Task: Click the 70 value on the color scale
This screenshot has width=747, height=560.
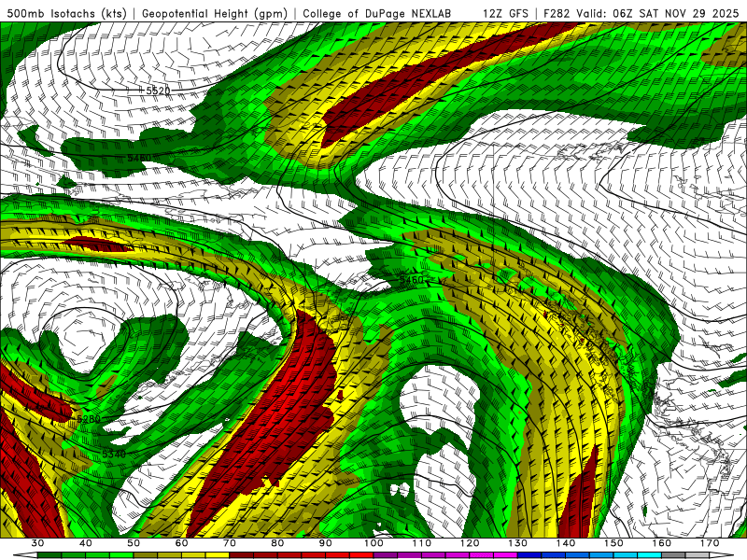Action: click(x=230, y=543)
